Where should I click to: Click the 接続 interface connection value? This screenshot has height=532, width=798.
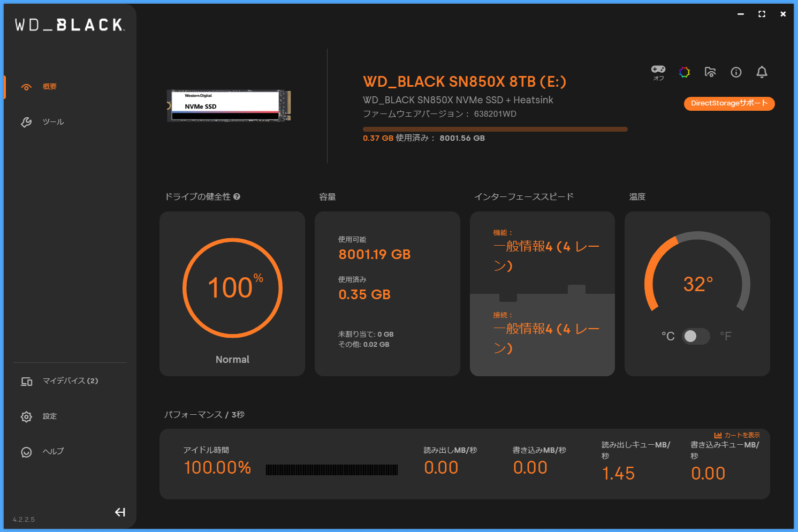[x=546, y=338]
